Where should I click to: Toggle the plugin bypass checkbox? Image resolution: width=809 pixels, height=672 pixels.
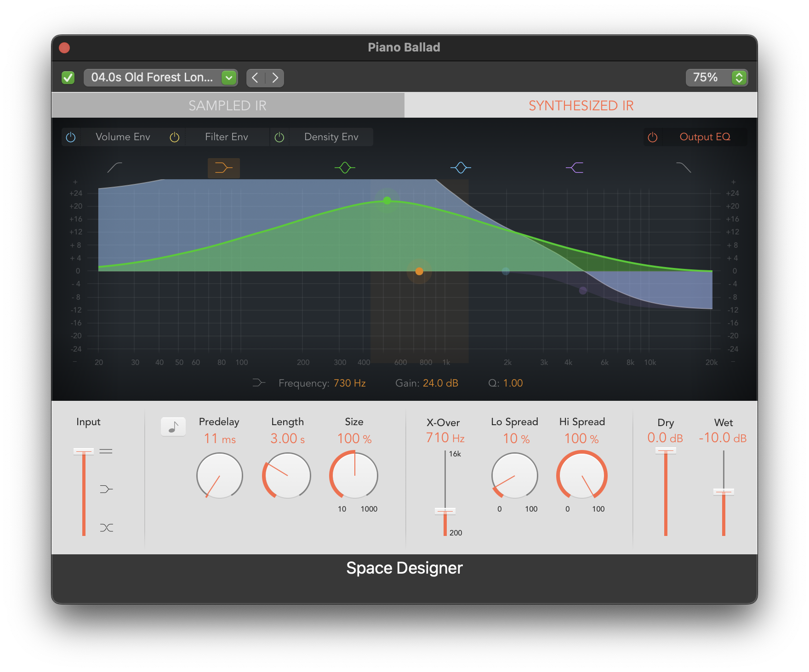pos(68,78)
